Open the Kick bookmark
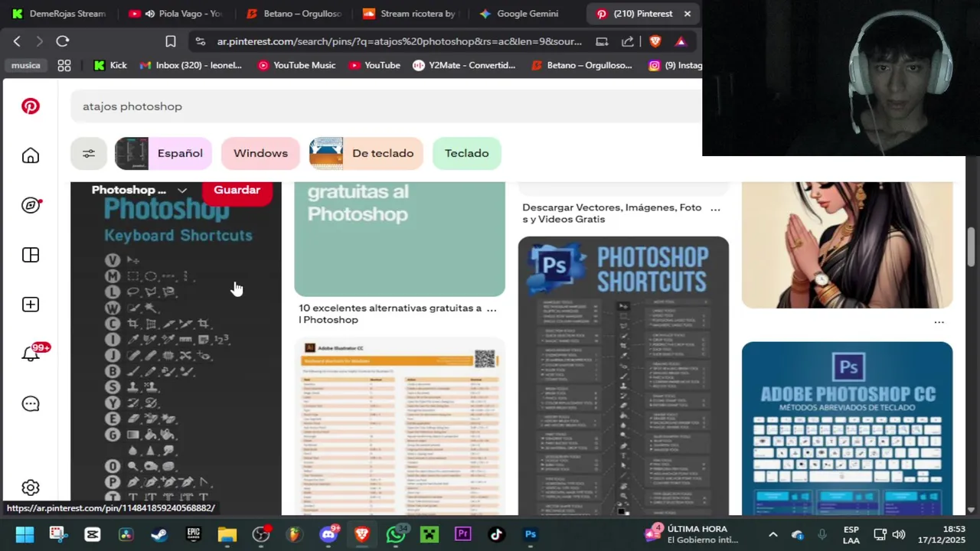 point(110,65)
